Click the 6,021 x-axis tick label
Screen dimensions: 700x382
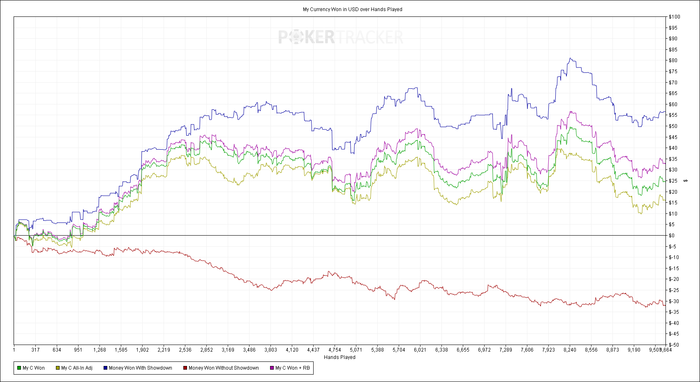pyautogui.click(x=420, y=350)
